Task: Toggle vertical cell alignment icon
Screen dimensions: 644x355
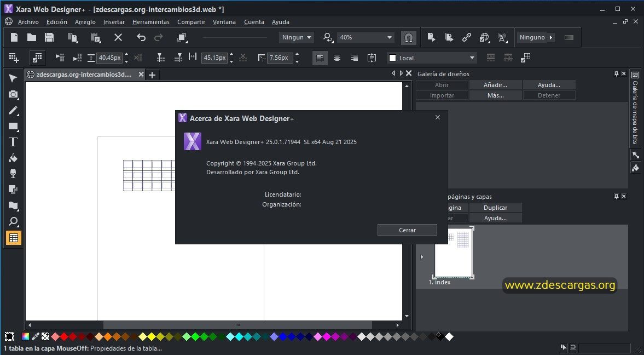Action: tap(372, 58)
